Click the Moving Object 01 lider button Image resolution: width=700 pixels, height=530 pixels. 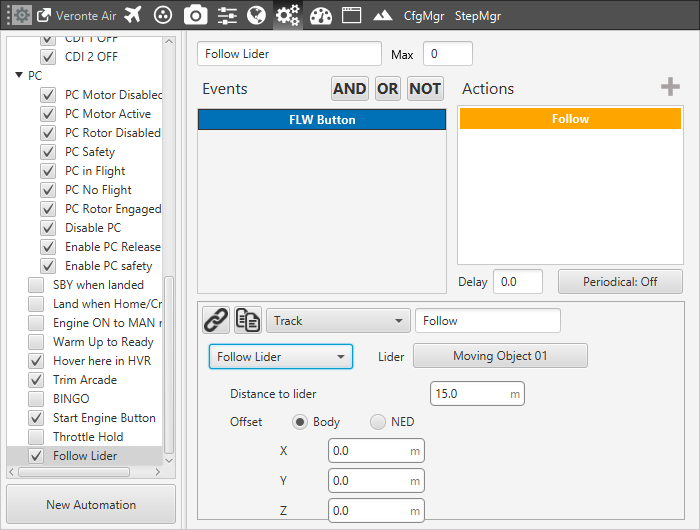[x=500, y=356]
